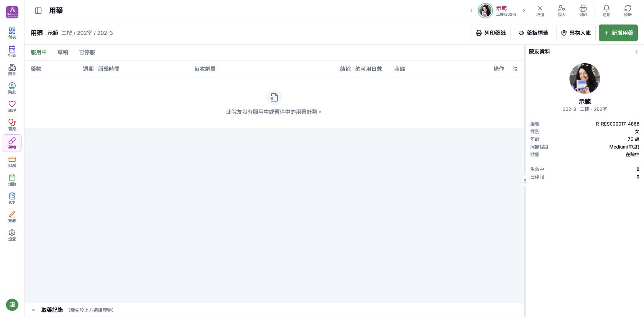This screenshot has width=644, height=317.
Task: Open the 院友 residents section
Action: 12,88
